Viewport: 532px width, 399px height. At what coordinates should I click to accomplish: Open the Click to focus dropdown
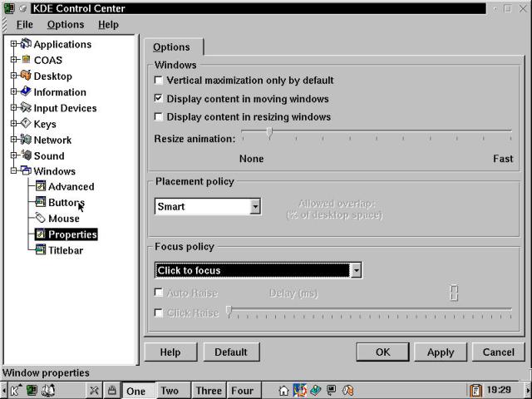[x=356, y=270]
